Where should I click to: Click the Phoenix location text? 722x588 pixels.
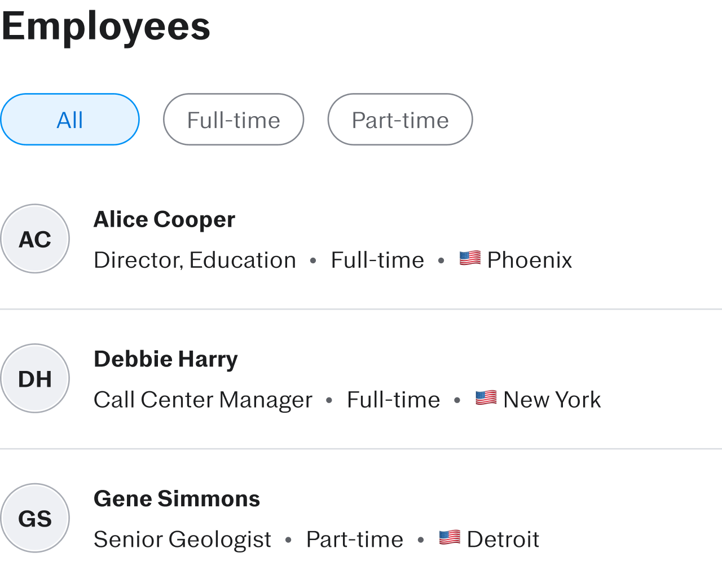point(530,260)
